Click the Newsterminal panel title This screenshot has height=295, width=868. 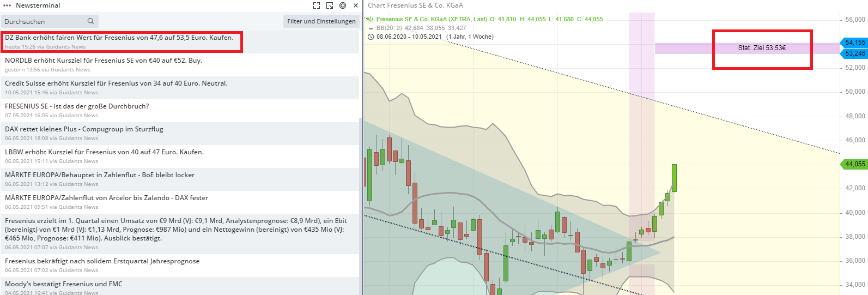38,5
